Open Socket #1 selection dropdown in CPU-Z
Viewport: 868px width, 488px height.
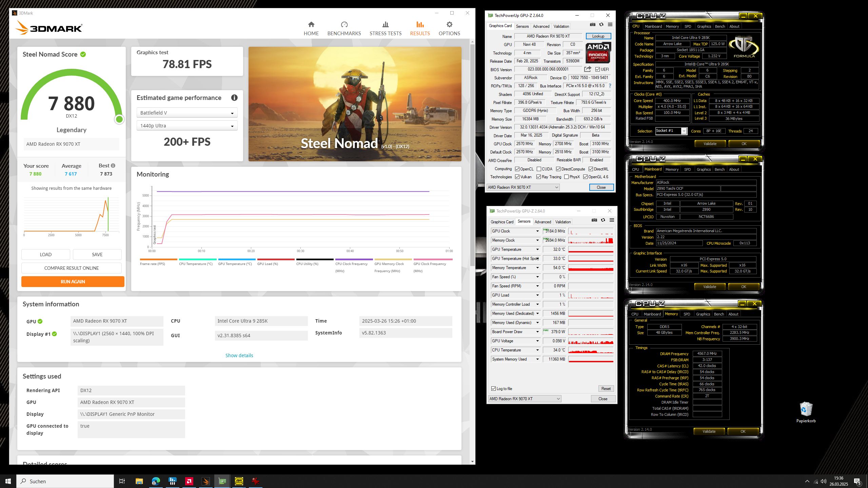coord(671,131)
